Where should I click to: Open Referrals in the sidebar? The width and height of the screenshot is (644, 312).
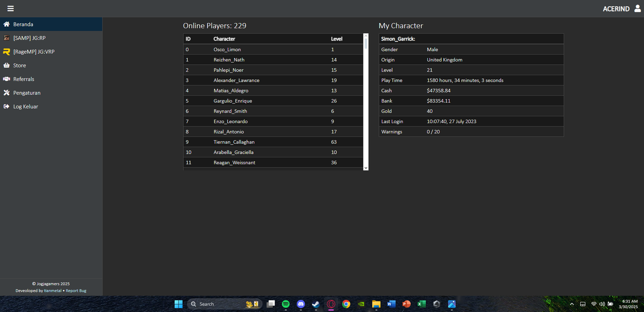[x=51, y=79]
